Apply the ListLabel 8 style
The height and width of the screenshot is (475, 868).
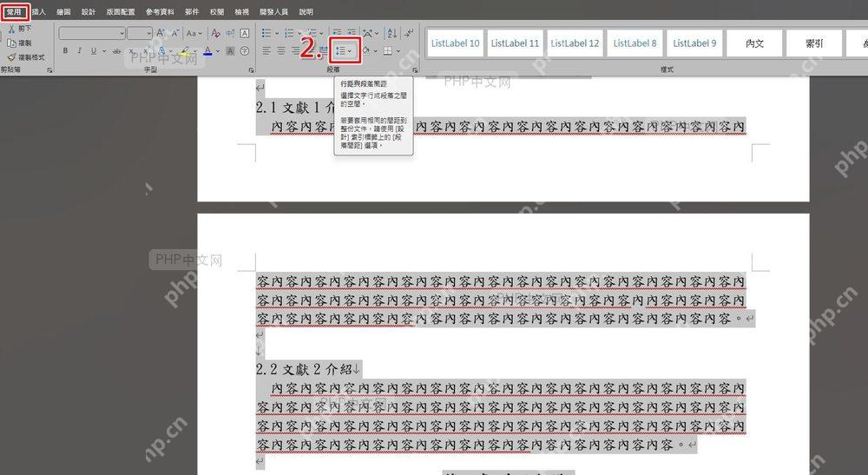coord(635,43)
